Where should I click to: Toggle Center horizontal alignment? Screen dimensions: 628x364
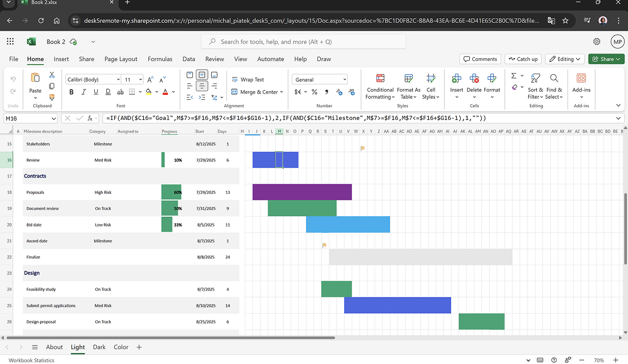click(202, 86)
